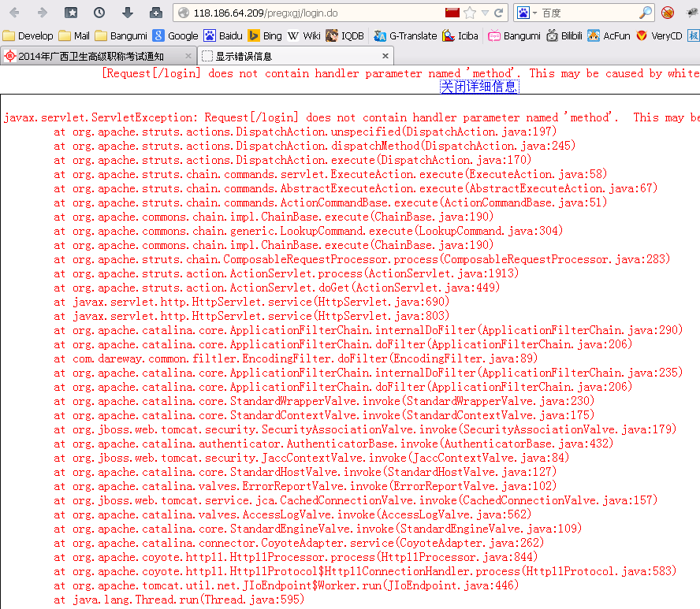The image size is (700, 609).
Task: Go back with the browser back arrow
Action: pos(14,13)
